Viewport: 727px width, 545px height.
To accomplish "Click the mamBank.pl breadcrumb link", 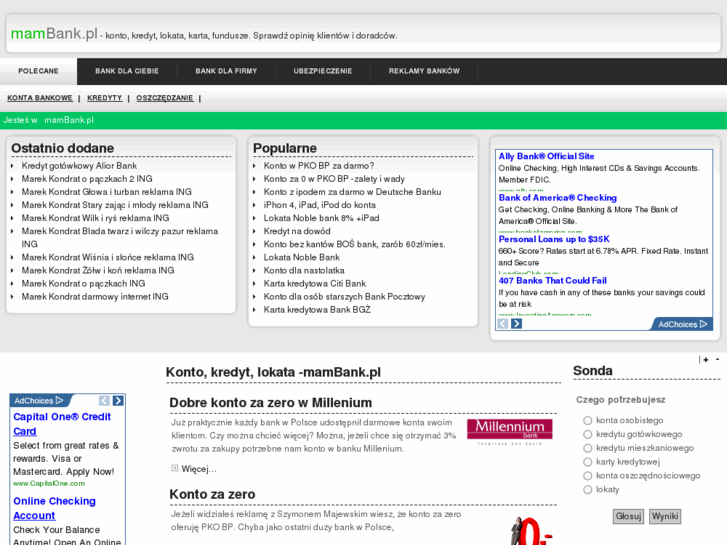I will [69, 120].
